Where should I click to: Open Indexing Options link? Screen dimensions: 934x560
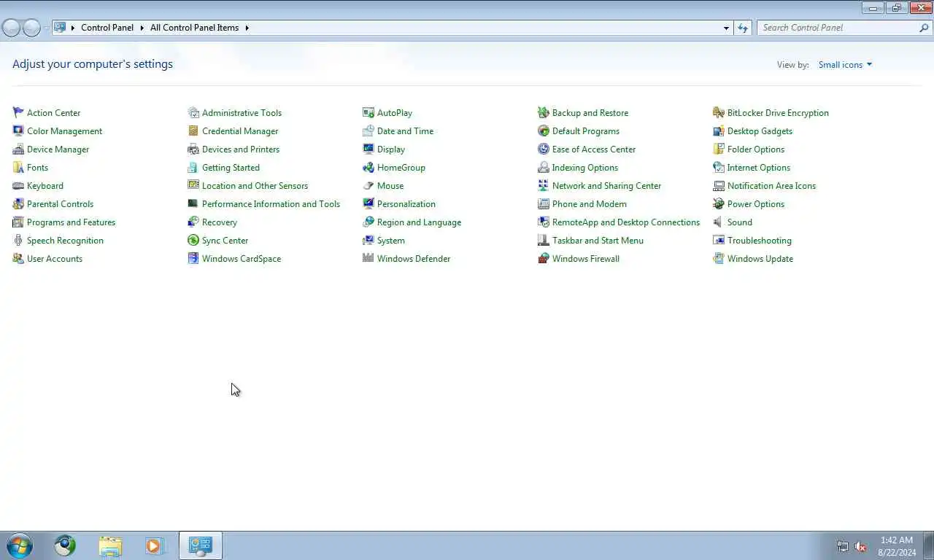tap(585, 167)
